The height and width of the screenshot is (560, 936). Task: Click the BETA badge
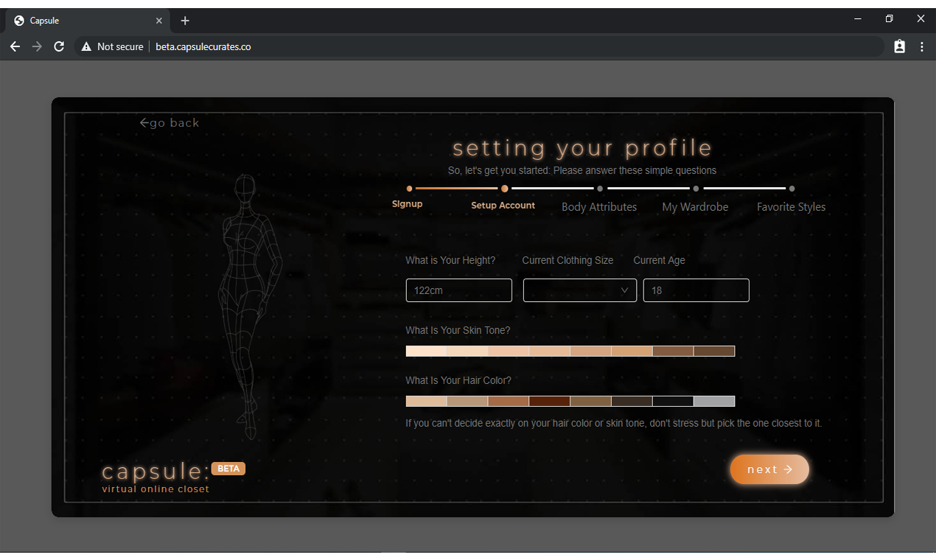tap(228, 468)
